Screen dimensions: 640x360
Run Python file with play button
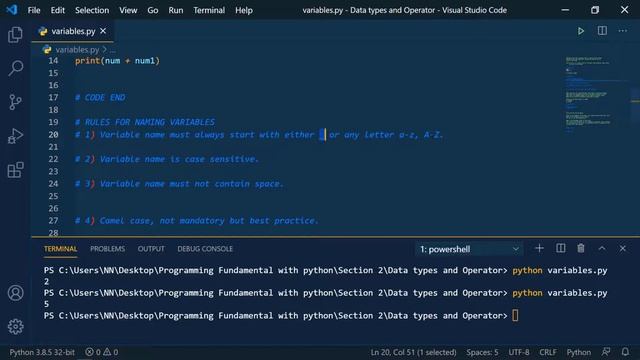pyautogui.click(x=580, y=31)
